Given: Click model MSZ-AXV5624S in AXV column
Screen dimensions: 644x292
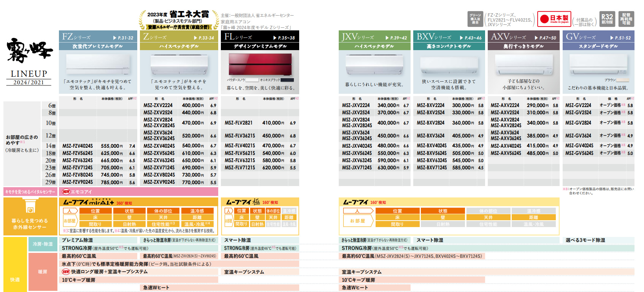Looking at the screenshot, I should [x=506, y=153].
